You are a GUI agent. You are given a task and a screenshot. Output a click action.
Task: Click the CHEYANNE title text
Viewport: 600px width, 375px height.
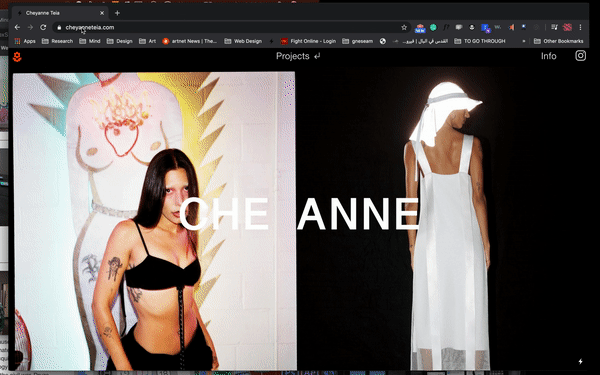(x=299, y=214)
